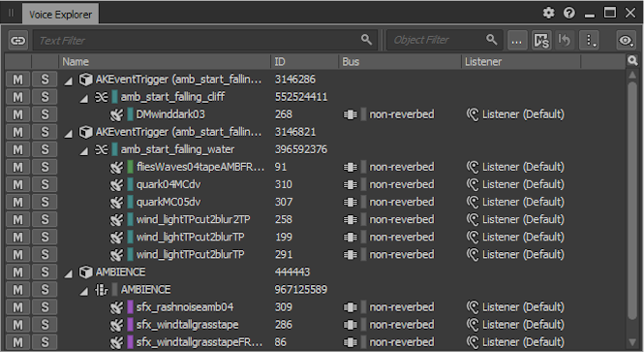This screenshot has width=644, height=352.
Task: Collapse the AMBIENCE game object row
Action: pyautogui.click(x=69, y=273)
